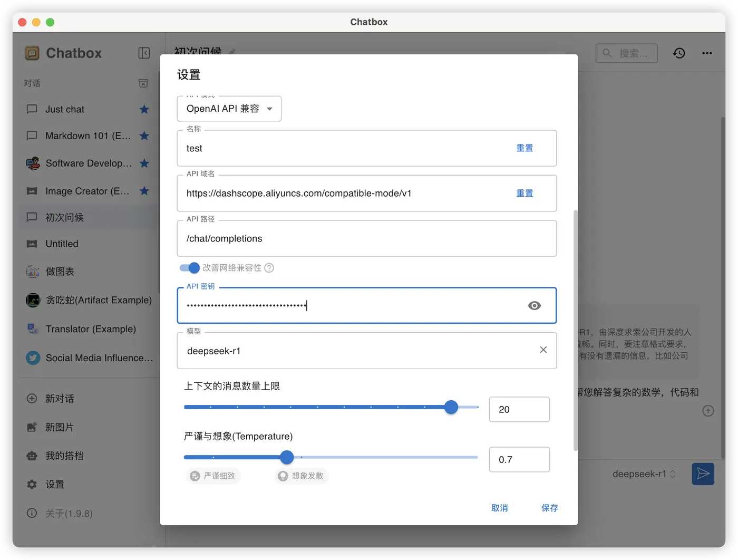
Task: Click the Chatbox logo in sidebar
Action: tap(32, 53)
